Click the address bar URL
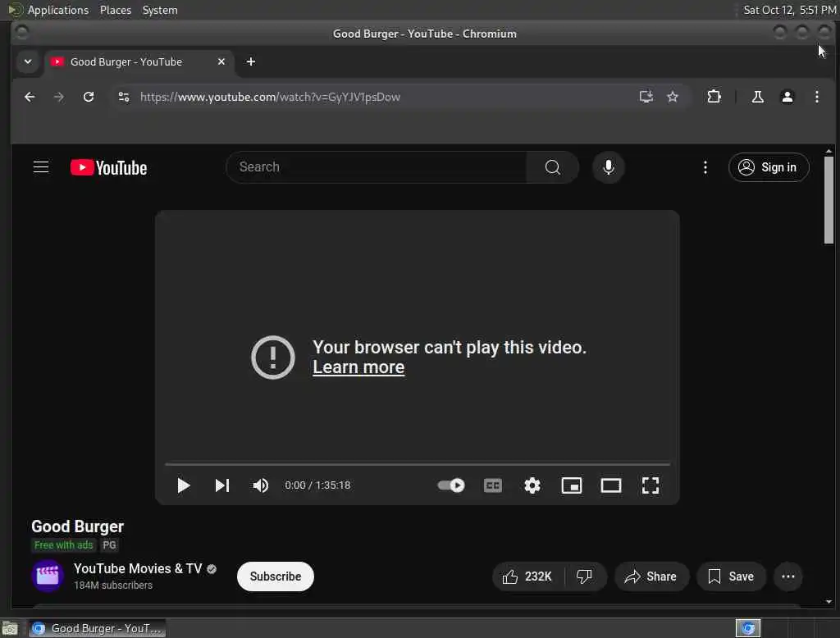 click(x=270, y=97)
